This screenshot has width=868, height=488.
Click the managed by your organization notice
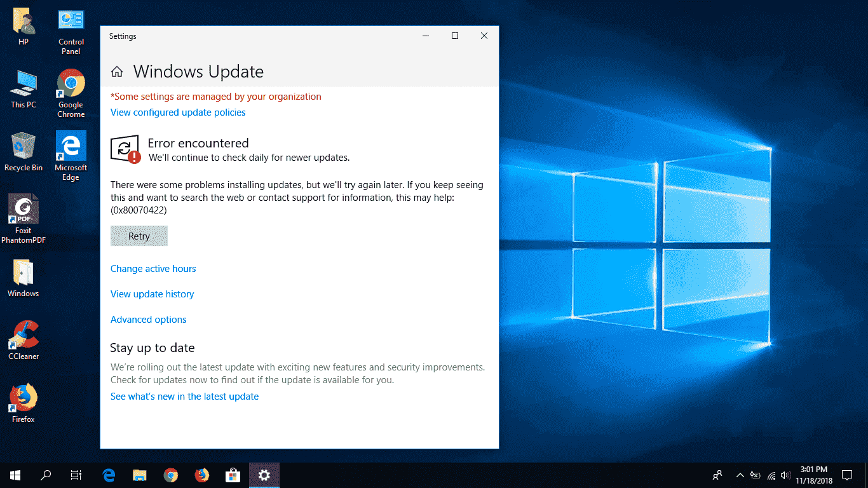pos(216,97)
